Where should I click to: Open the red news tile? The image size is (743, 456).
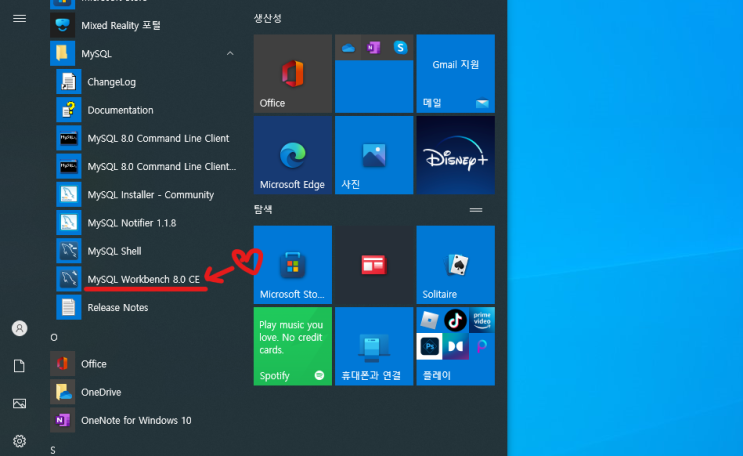[x=374, y=265]
